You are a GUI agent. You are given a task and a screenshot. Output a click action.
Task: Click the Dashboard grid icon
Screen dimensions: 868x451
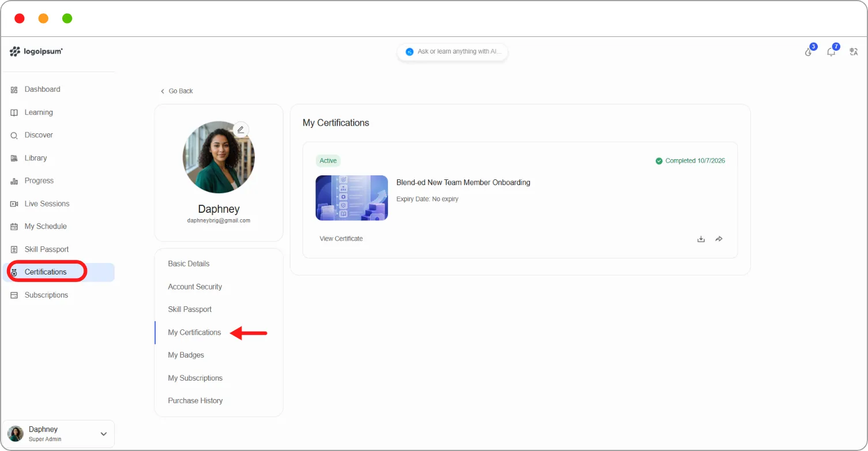click(14, 90)
